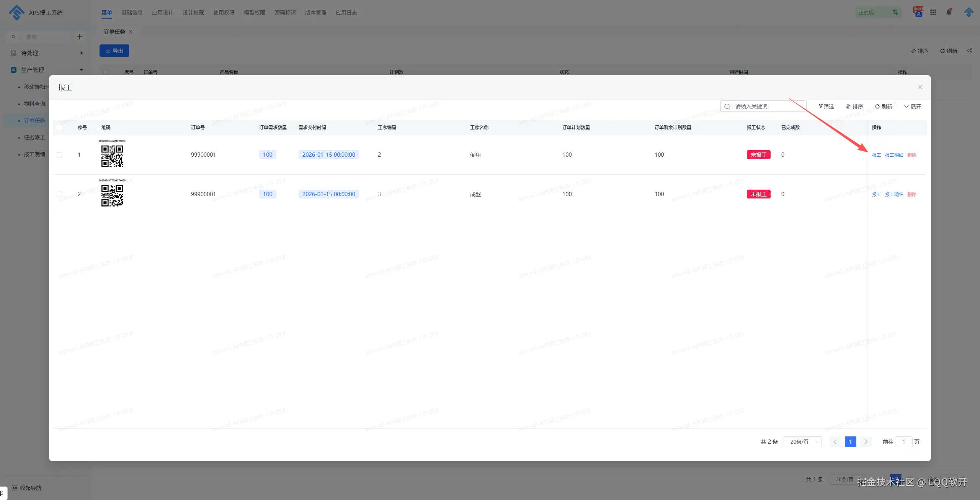
Task: Click red 删除 link in row 2
Action: click(x=911, y=194)
